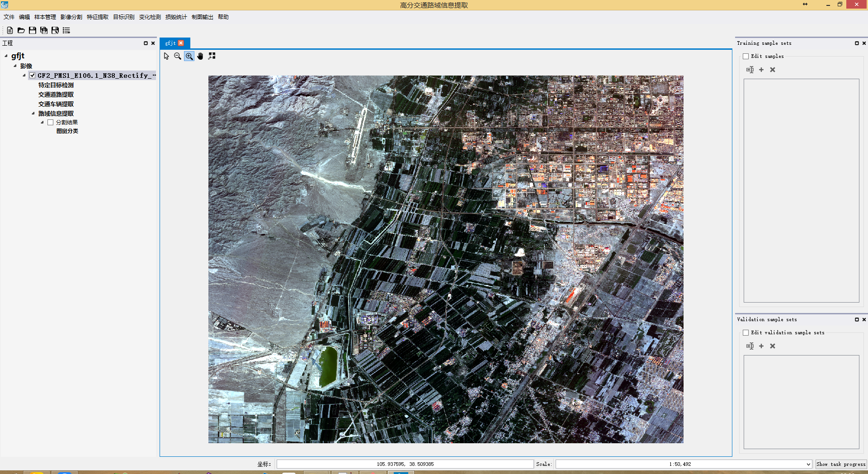868x474 pixels.
Task: Click the double-arrow icon in the title bar
Action: pyautogui.click(x=805, y=4)
